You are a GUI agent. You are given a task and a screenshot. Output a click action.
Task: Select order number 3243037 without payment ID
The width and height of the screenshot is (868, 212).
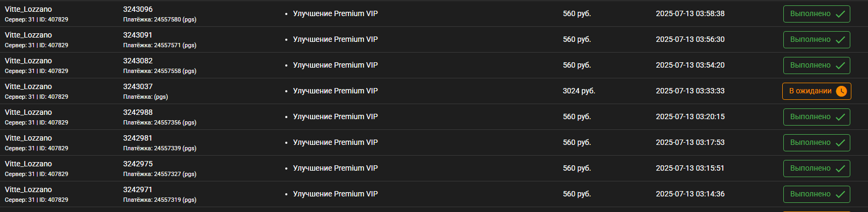click(138, 86)
